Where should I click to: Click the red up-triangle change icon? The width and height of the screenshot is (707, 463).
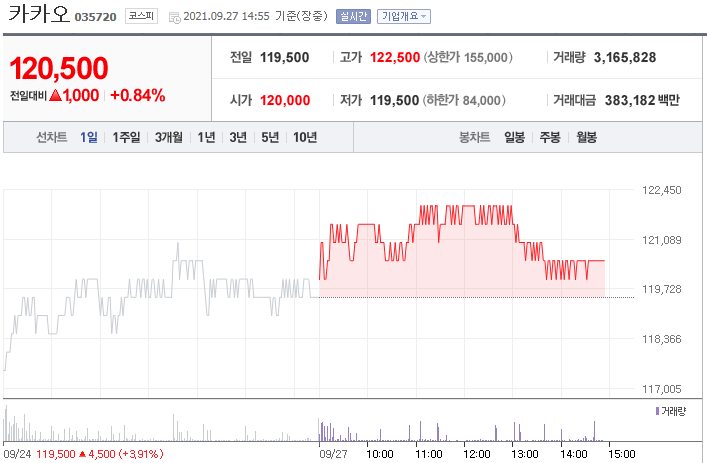[x=55, y=95]
